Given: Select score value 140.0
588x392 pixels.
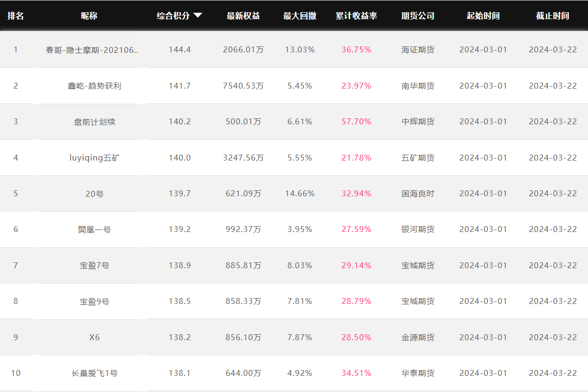Looking at the screenshot, I should tap(180, 158).
